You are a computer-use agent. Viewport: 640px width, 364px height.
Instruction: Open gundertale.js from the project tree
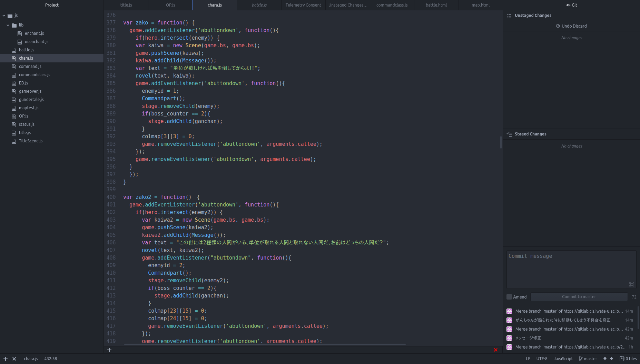(x=31, y=100)
